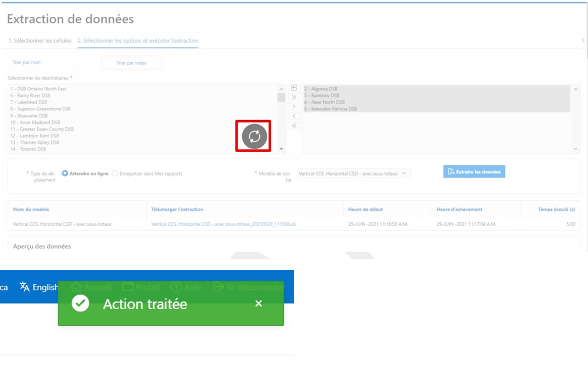Close the Action traitée notification

[x=258, y=303]
